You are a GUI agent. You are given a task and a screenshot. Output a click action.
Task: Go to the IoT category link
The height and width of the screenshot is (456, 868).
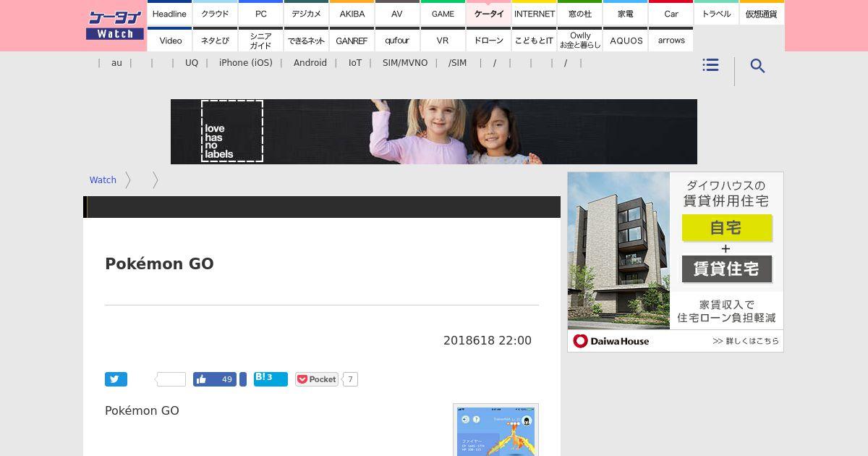355,63
